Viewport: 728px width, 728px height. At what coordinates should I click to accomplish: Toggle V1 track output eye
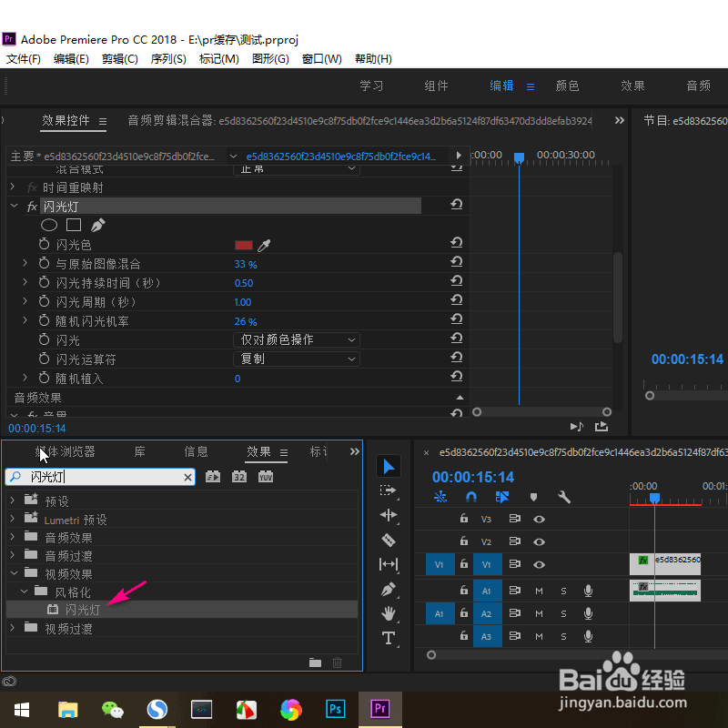pos(539,564)
